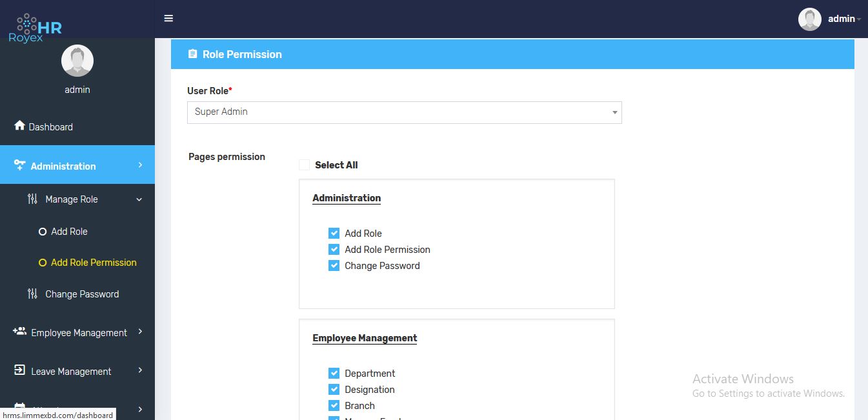Click Role Permission header title
Image resolution: width=868 pixels, height=420 pixels.
[242, 54]
